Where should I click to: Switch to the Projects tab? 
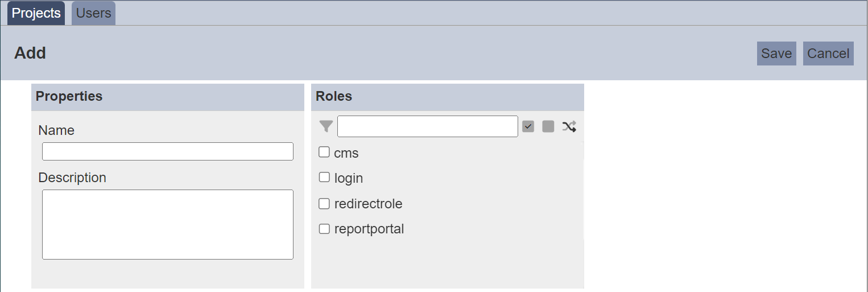[36, 13]
